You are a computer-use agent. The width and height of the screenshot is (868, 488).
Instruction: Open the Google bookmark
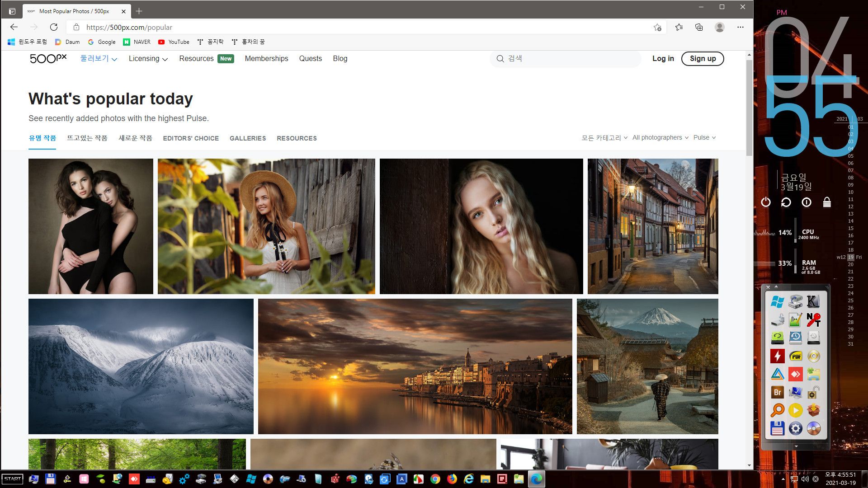click(x=102, y=42)
